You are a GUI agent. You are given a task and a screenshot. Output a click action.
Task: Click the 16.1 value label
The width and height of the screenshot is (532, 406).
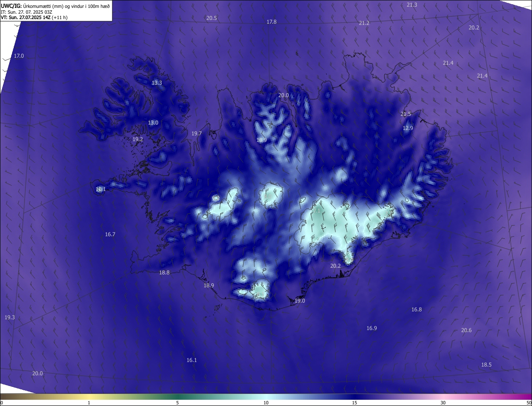(192, 360)
